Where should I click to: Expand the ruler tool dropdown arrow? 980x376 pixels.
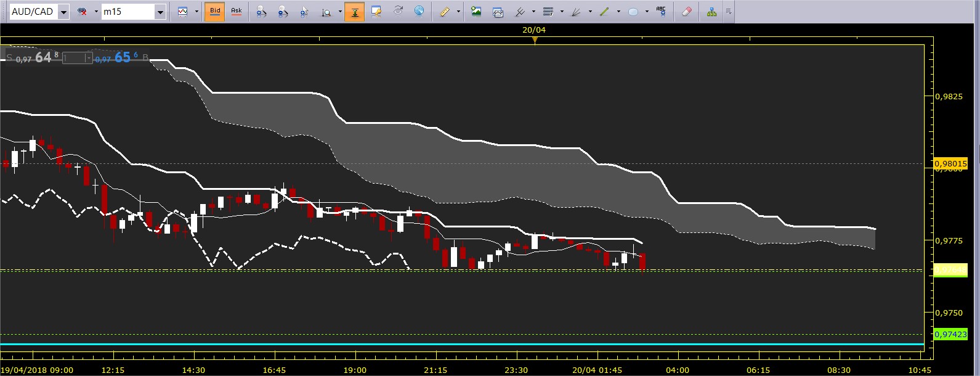459,12
